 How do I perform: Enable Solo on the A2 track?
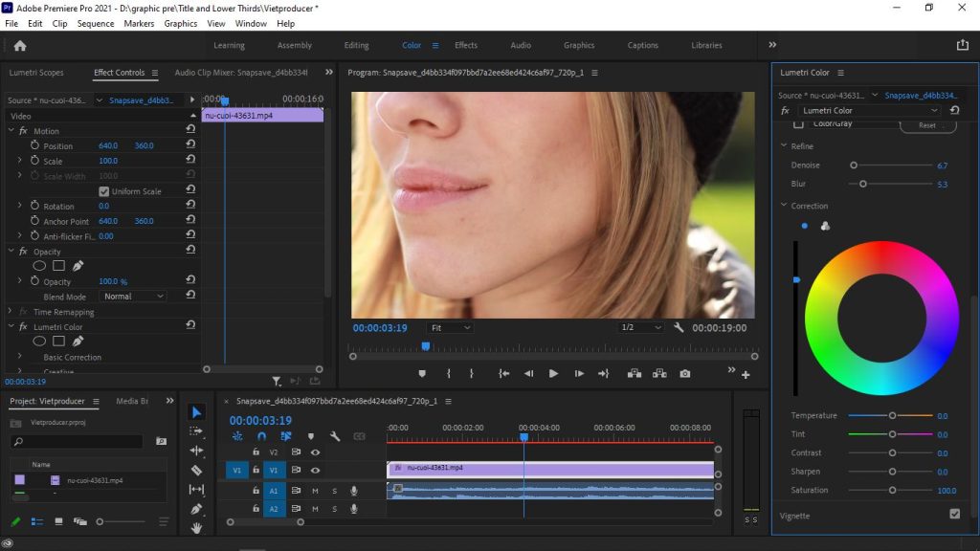tap(335, 509)
